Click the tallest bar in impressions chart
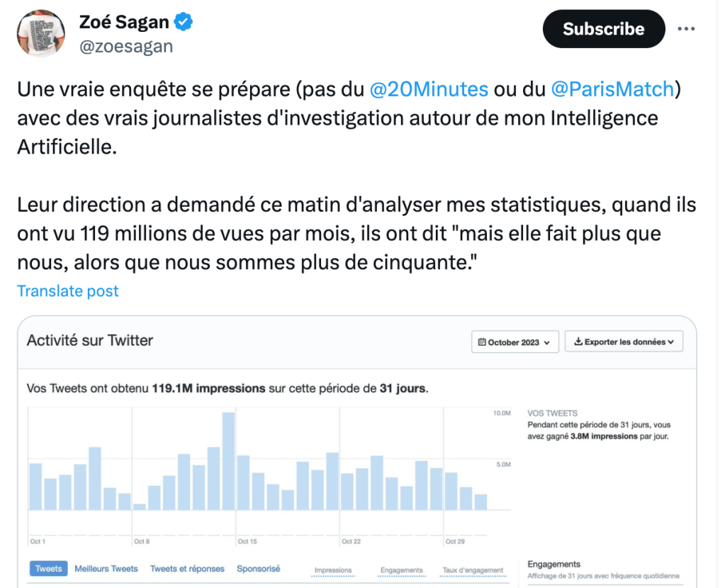 click(x=228, y=460)
